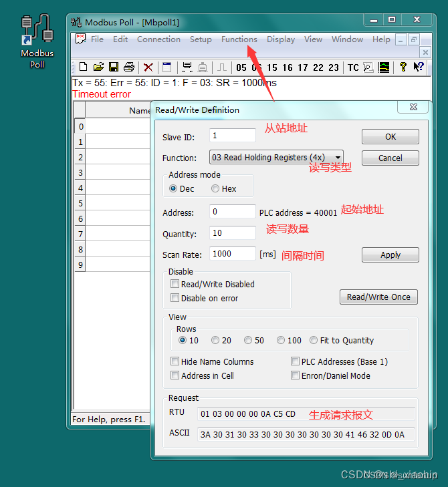Click function 17 toolbar button
Viewport: 448px width, 487px height.
pos(303,67)
